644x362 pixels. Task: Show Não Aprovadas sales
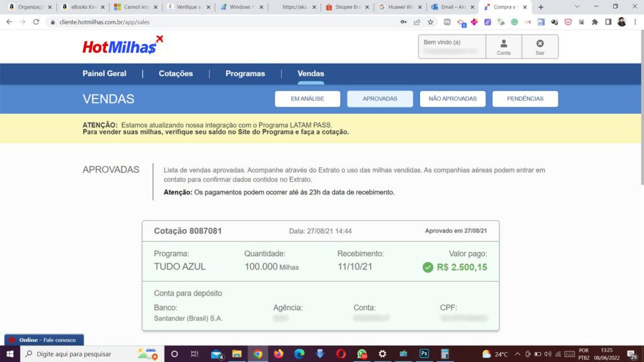(x=453, y=99)
